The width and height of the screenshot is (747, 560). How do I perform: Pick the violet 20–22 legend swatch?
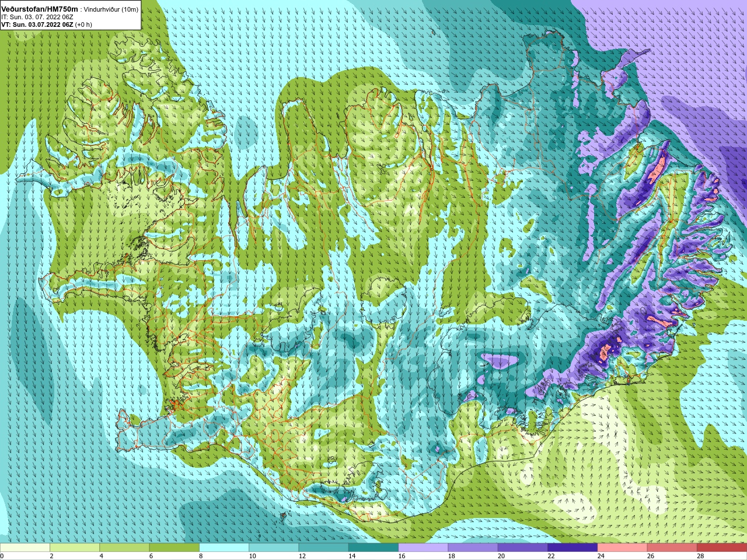point(523,548)
